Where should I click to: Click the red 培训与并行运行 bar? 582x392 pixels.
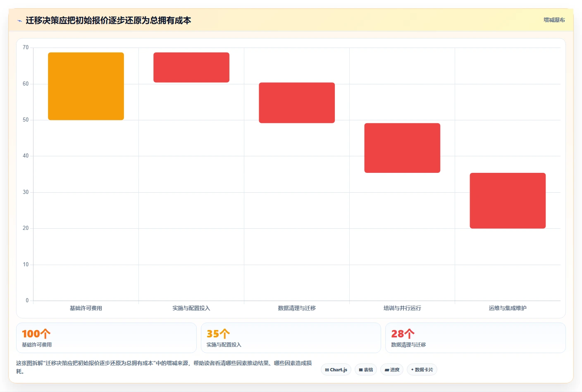pyautogui.click(x=402, y=148)
